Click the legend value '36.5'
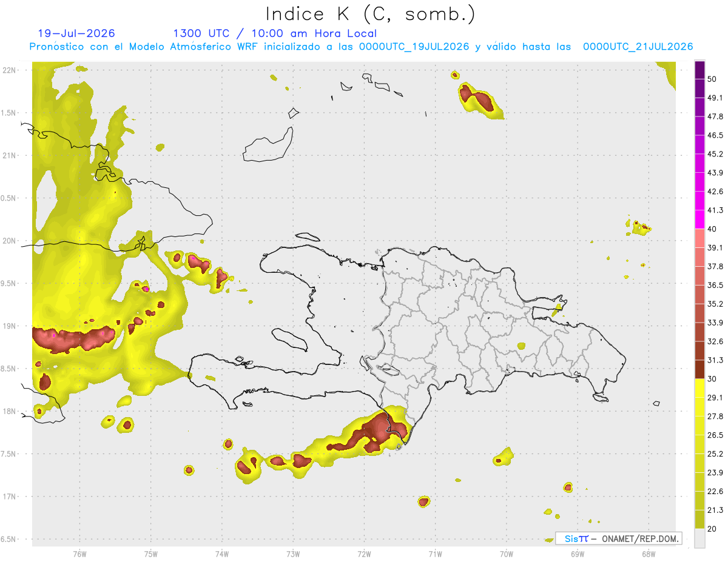Viewport: 728px width, 562px height. point(715,285)
